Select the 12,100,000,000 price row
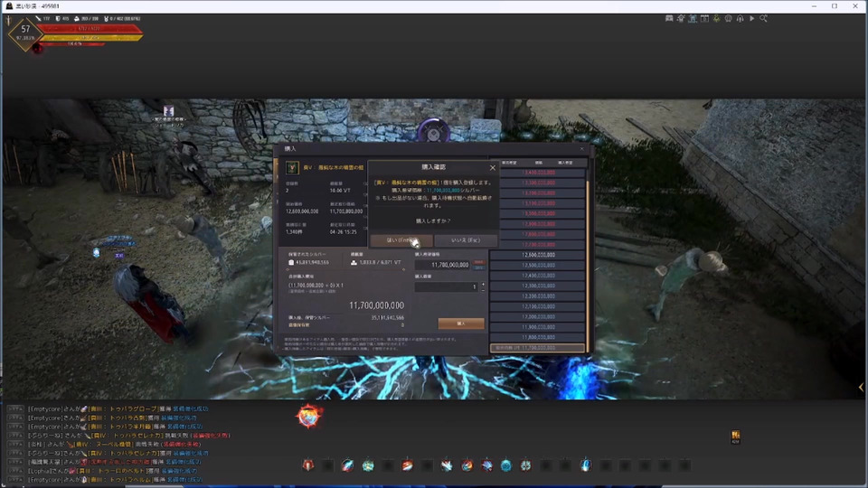868x488 pixels. click(x=538, y=306)
